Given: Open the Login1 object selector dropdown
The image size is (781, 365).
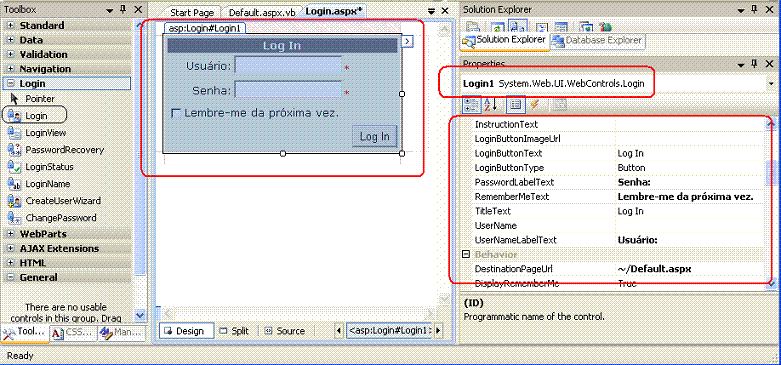Looking at the screenshot, I should pyautogui.click(x=772, y=84).
